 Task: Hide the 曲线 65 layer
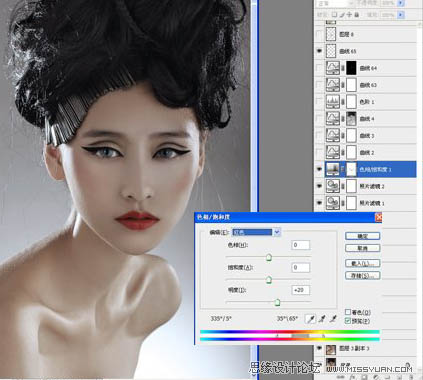319,51
